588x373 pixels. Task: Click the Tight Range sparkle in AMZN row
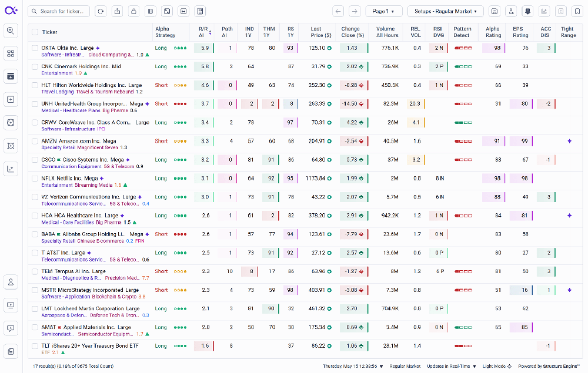pos(569,141)
